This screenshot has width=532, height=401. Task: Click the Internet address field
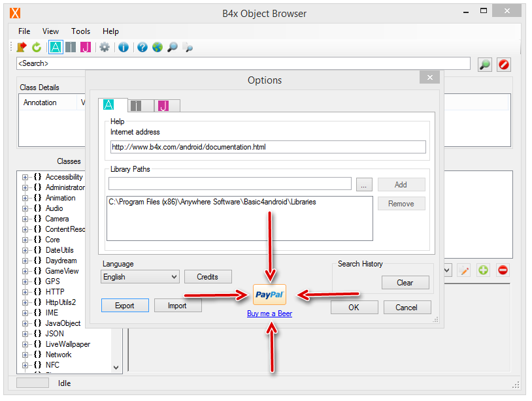click(x=268, y=147)
